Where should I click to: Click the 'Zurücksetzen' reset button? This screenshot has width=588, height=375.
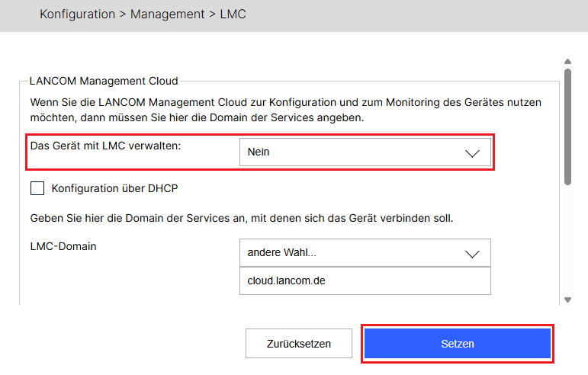(x=299, y=344)
